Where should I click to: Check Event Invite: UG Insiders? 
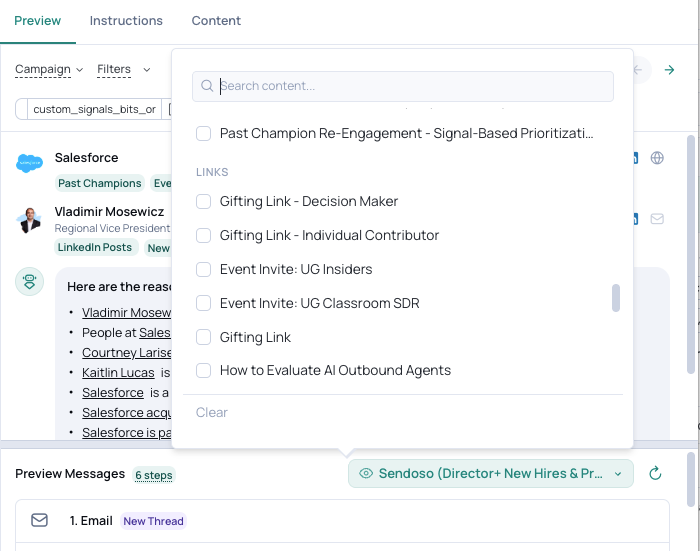204,269
